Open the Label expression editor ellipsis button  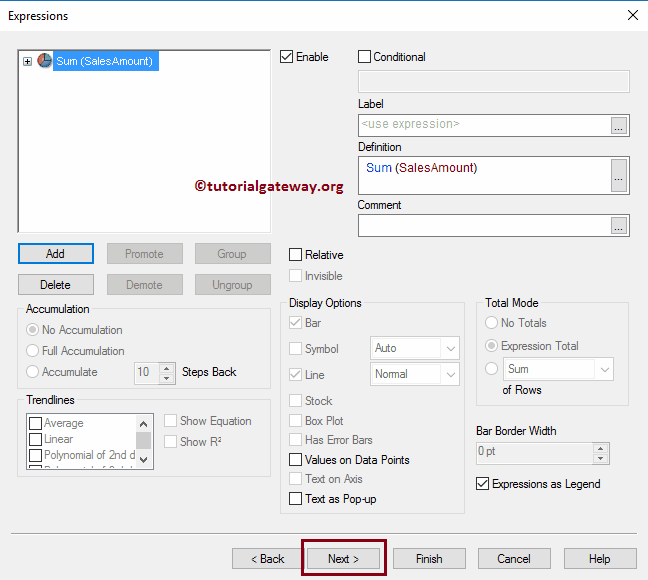click(x=619, y=126)
